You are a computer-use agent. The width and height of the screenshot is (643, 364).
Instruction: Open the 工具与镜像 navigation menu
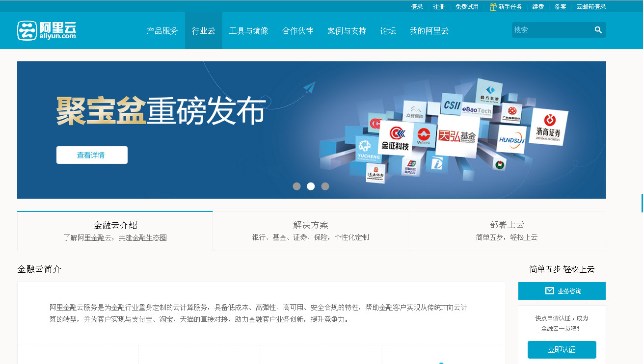(248, 31)
